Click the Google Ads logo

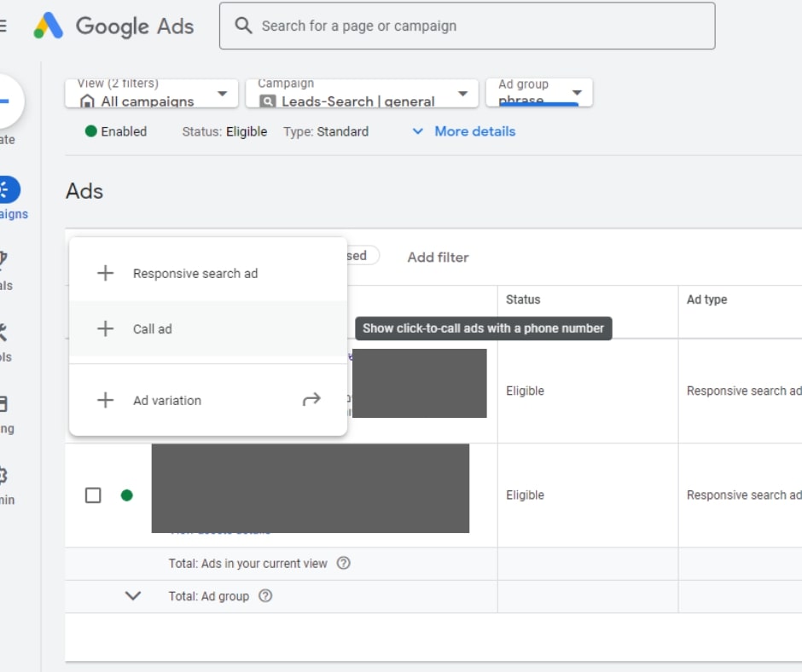click(x=113, y=26)
